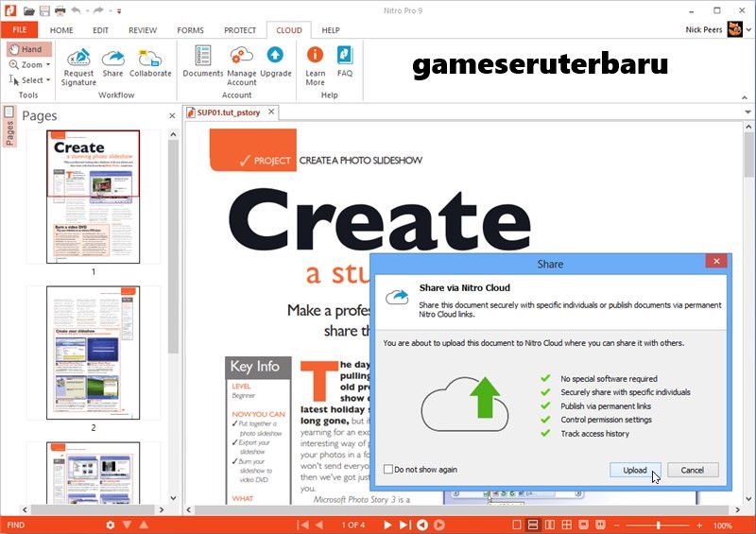Select the third page thumbnail
The height and width of the screenshot is (534, 756).
point(93,473)
